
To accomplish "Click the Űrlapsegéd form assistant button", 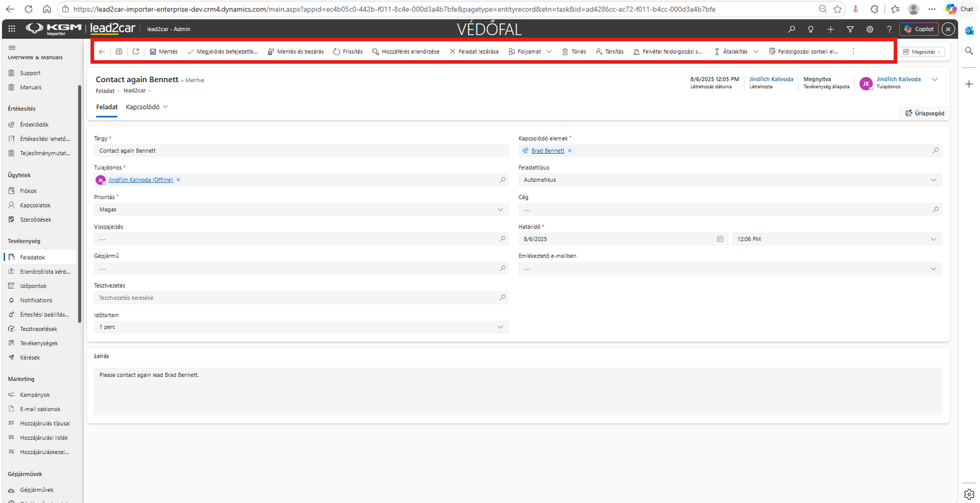I will point(925,113).
